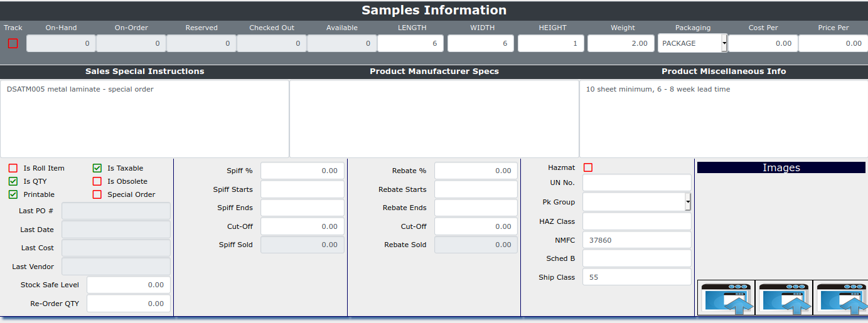
Task: Focus the UN No. input field
Action: [636, 183]
